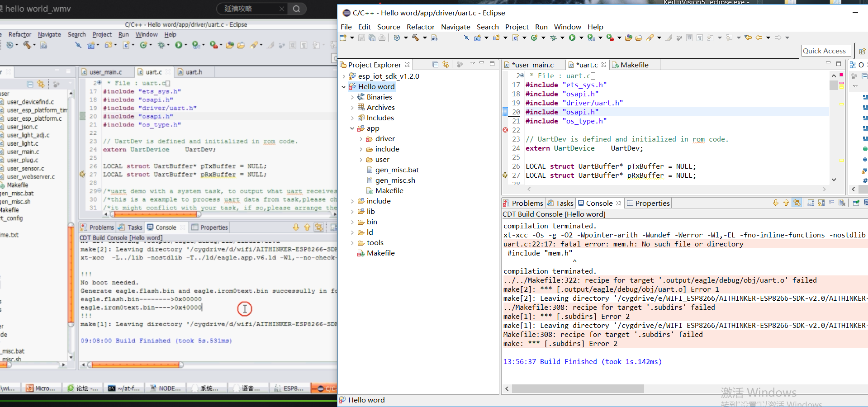Screen dimensions: 868x407
Task: Go to Last Edit Location icon
Action: click(x=748, y=38)
